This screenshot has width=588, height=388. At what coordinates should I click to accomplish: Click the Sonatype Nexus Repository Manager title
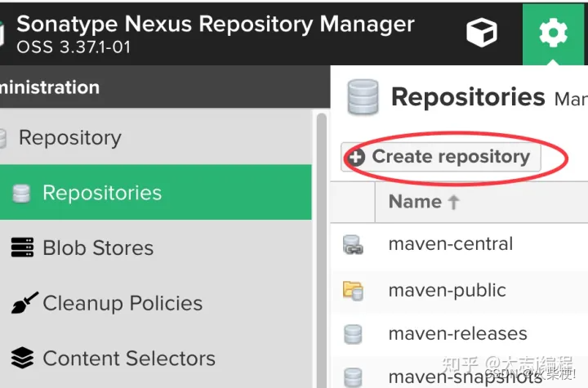[x=216, y=24]
